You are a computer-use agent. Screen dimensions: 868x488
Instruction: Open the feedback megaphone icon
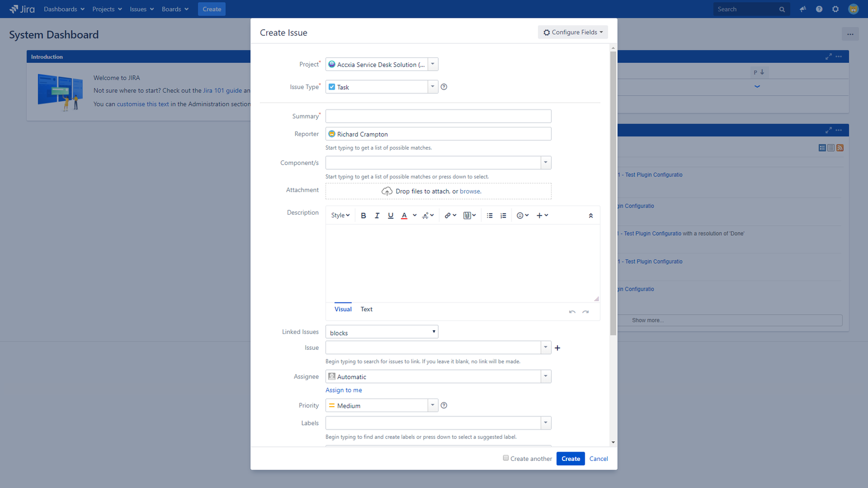pos(803,9)
